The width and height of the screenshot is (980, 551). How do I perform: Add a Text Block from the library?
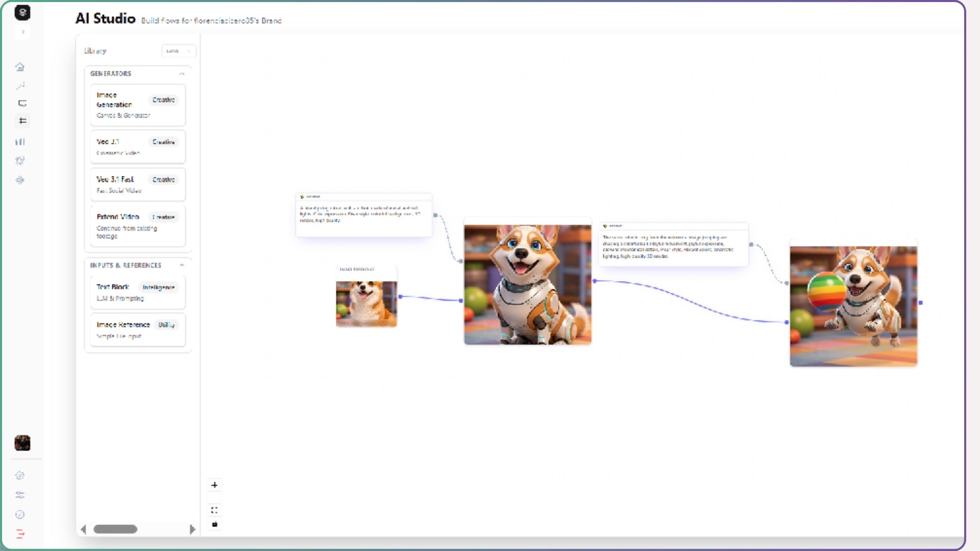tap(137, 292)
